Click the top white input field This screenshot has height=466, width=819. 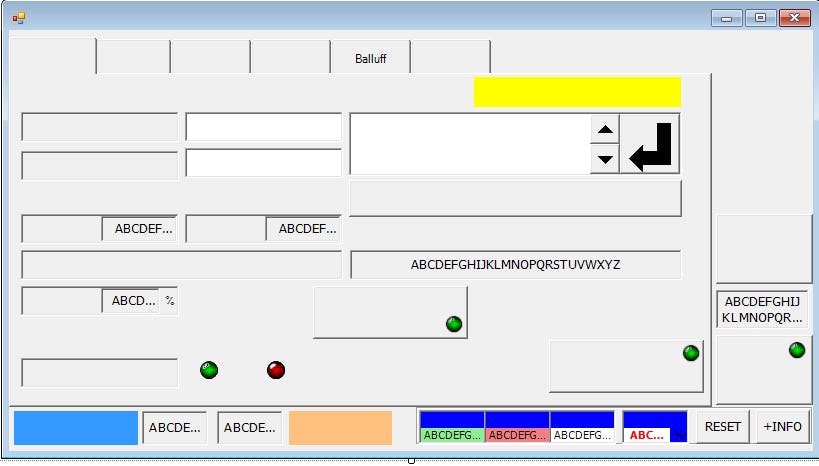(264, 128)
